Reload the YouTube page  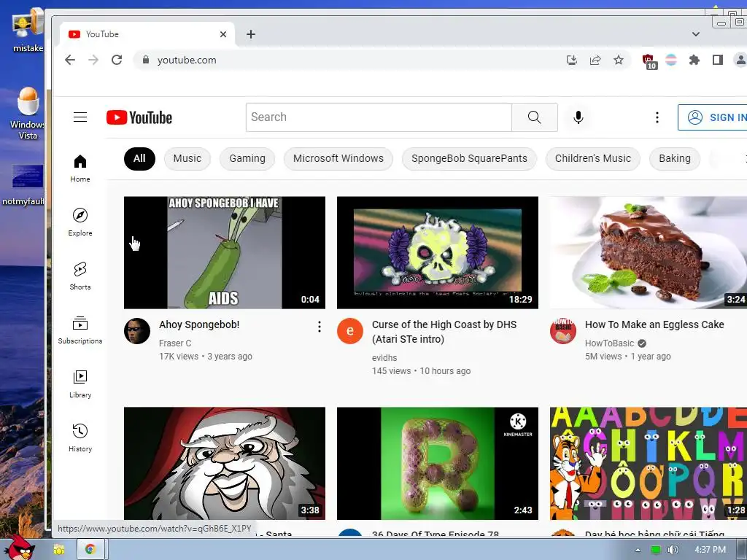point(117,60)
